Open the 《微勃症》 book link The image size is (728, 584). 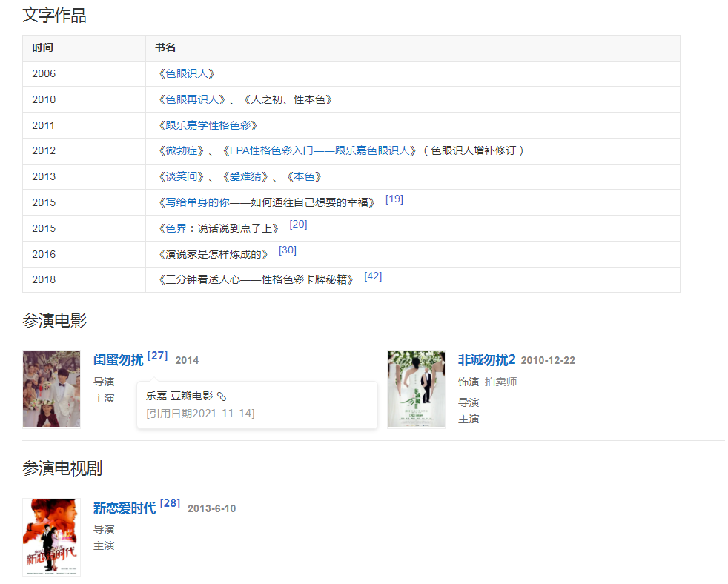click(182, 150)
